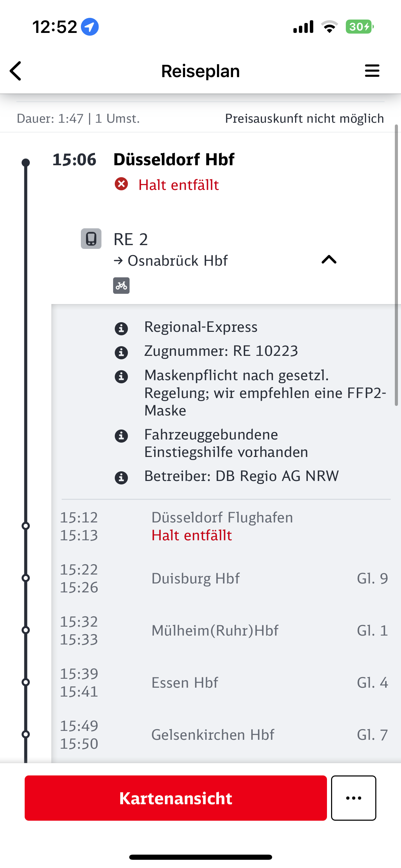This screenshot has height=868, width=401.
Task: Tap the train icon beside RE 2
Action: tap(91, 239)
